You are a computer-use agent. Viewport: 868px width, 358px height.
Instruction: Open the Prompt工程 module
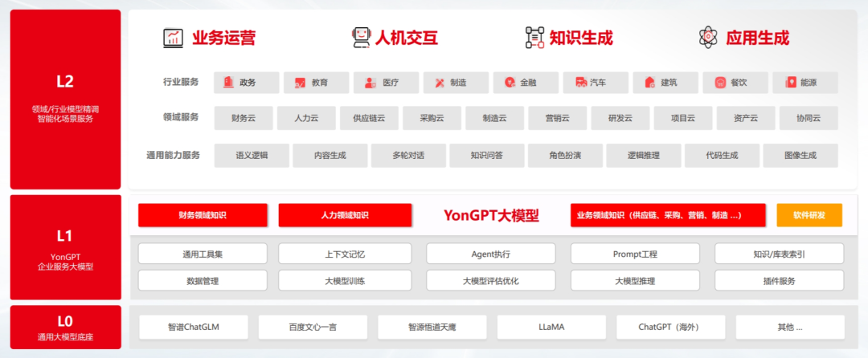click(x=635, y=254)
